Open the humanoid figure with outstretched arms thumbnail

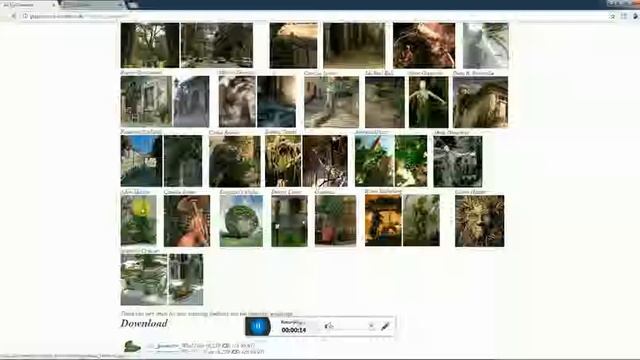pos(429,102)
